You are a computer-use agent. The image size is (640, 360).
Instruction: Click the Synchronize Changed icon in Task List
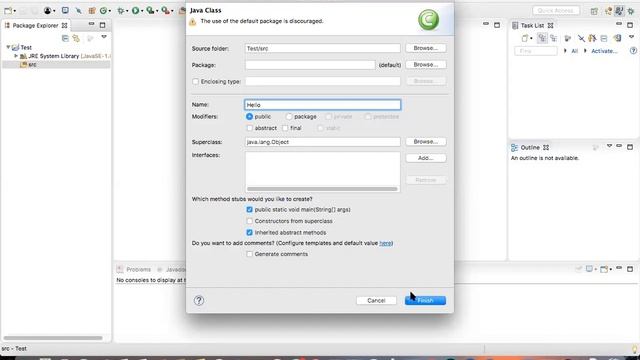coord(617,38)
